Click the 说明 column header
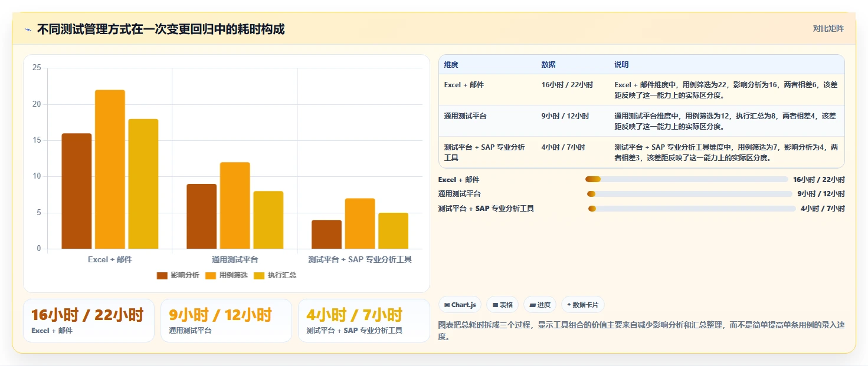 coord(621,65)
